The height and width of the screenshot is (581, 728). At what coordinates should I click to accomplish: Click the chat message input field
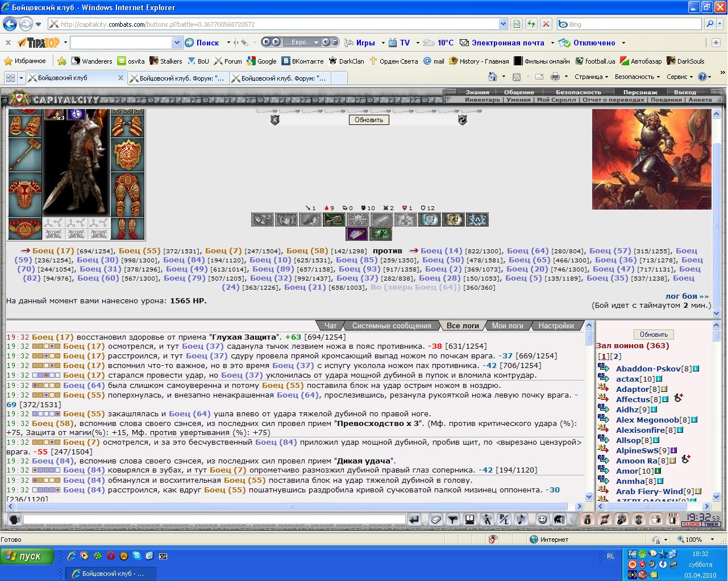tap(214, 519)
